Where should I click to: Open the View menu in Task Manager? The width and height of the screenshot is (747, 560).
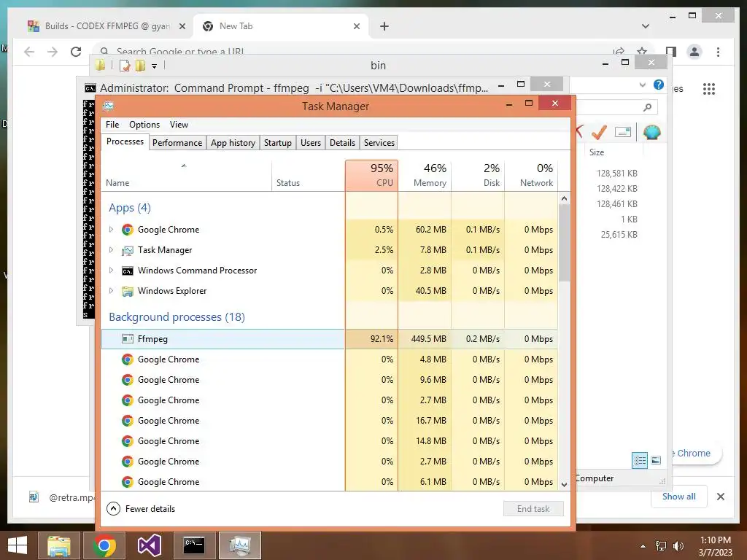click(x=179, y=125)
